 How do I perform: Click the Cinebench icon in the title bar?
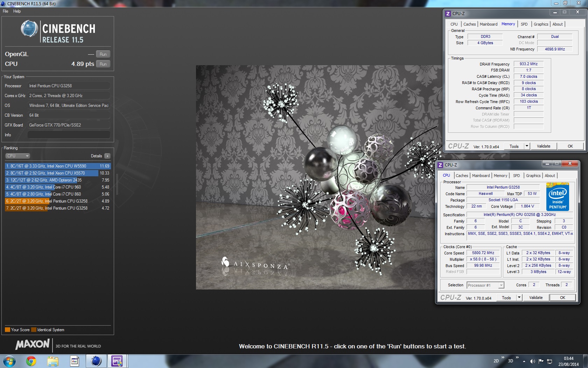click(x=3, y=4)
